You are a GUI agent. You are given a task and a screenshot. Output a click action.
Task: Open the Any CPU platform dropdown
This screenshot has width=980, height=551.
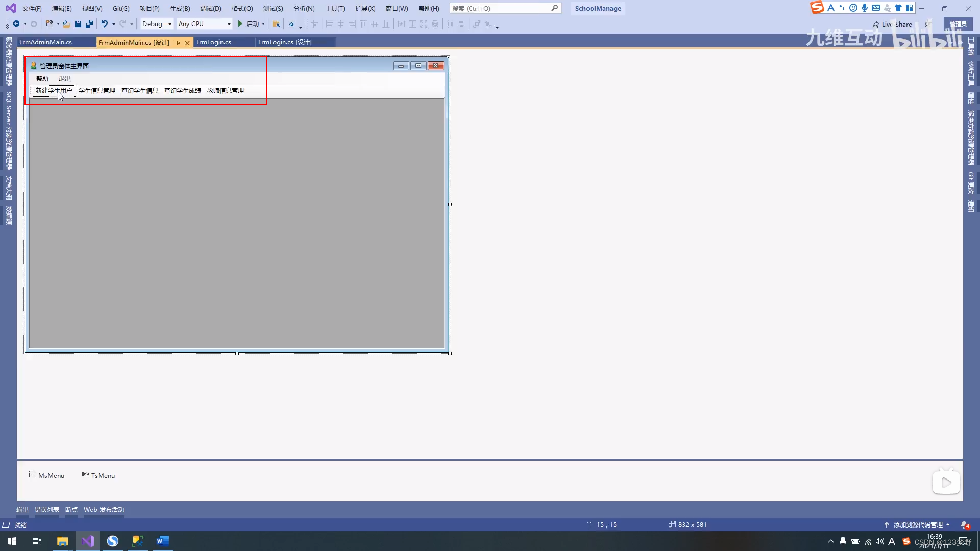pyautogui.click(x=204, y=24)
